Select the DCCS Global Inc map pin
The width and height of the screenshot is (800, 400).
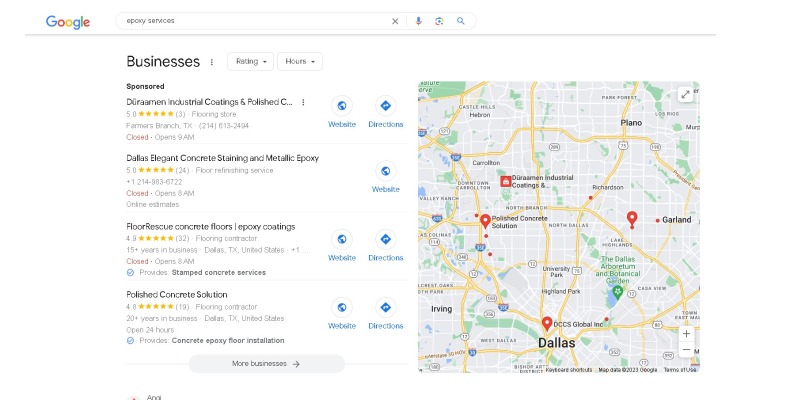(547, 323)
